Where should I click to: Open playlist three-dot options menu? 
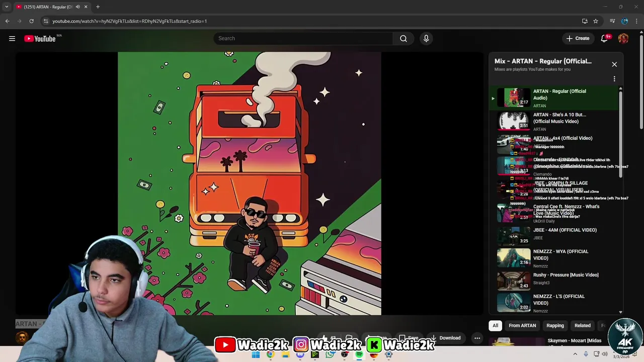coord(614,79)
